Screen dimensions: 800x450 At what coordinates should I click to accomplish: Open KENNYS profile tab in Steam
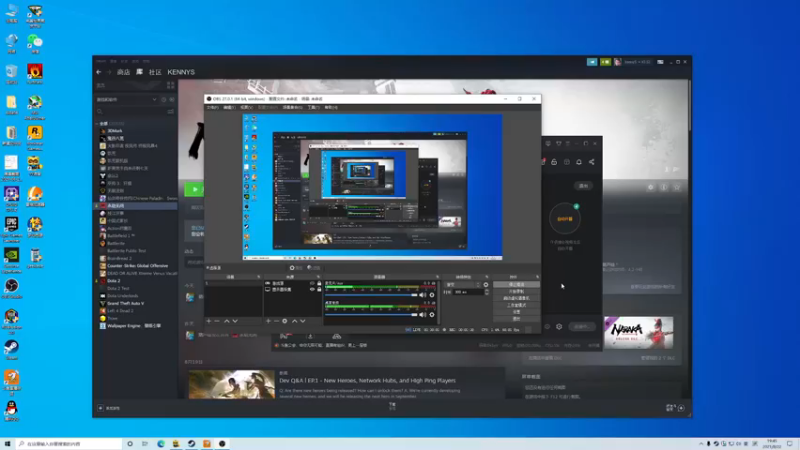click(x=181, y=72)
